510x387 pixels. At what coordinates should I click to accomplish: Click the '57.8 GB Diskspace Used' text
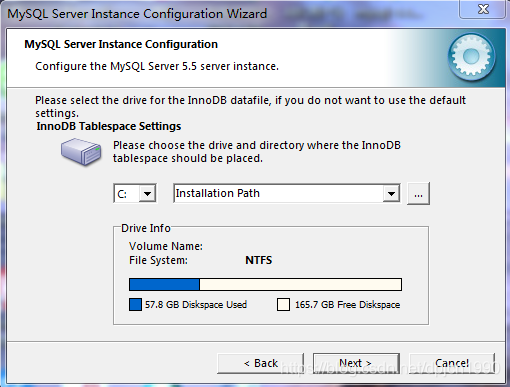coord(196,305)
